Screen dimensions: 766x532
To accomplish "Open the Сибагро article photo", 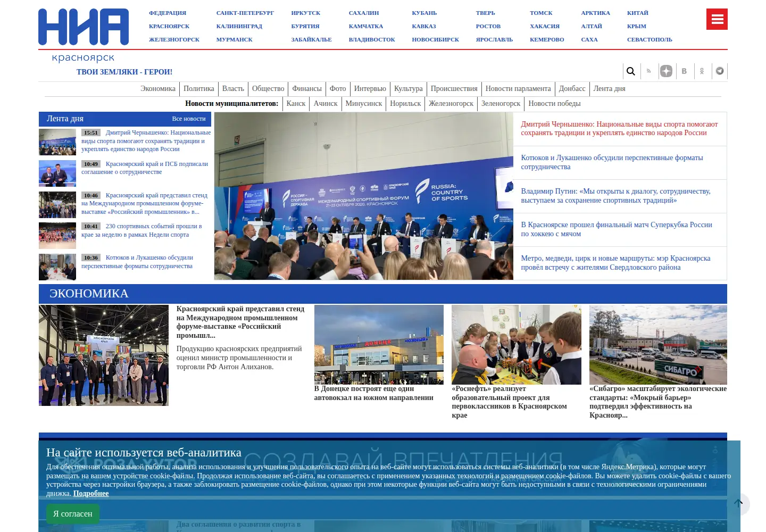I will 658,345.
